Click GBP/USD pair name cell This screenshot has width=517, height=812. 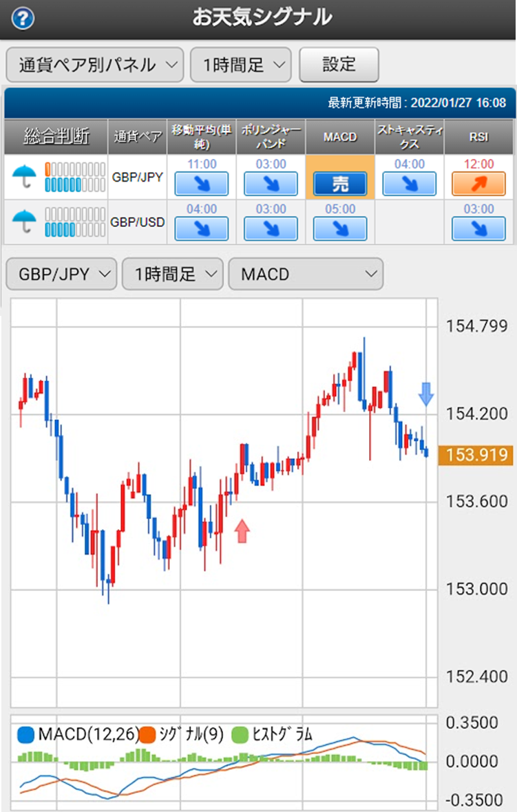[137, 222]
